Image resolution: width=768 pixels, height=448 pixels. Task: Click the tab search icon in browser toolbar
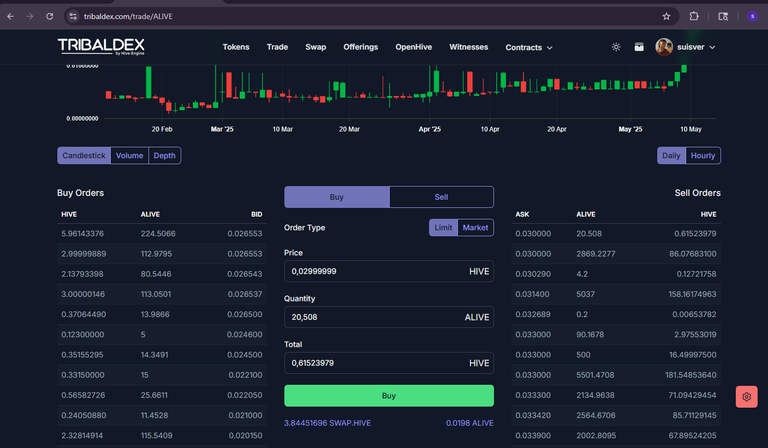click(723, 16)
